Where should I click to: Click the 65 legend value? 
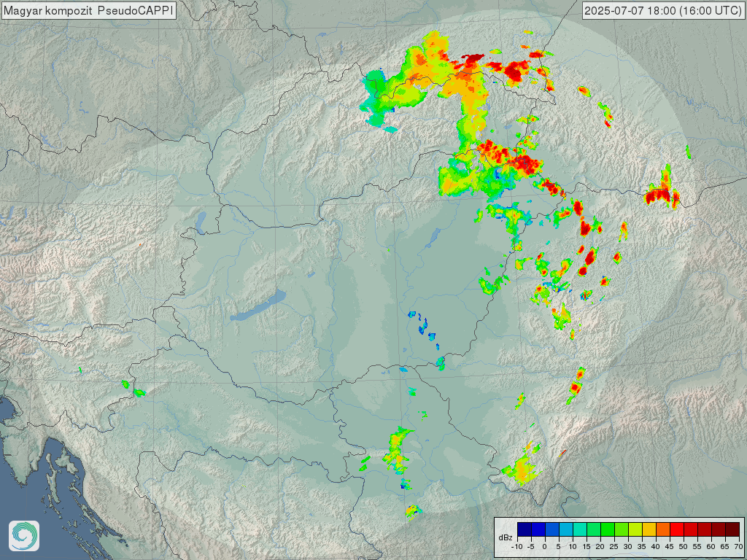(x=724, y=547)
